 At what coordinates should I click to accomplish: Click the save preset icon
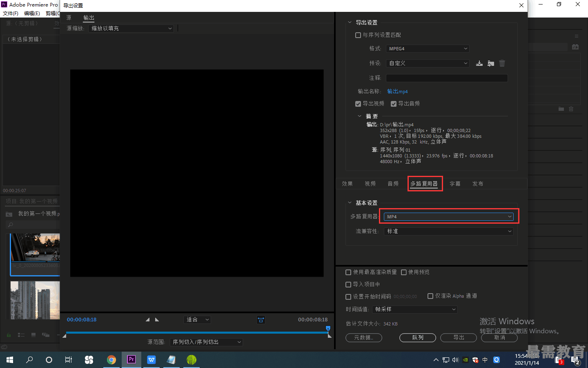pos(479,63)
